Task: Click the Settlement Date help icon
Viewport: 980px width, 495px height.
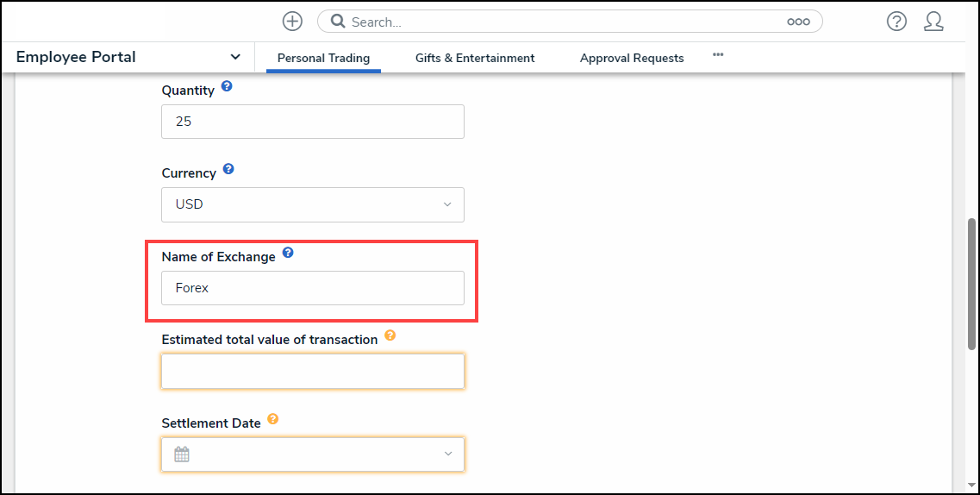Action: [272, 419]
